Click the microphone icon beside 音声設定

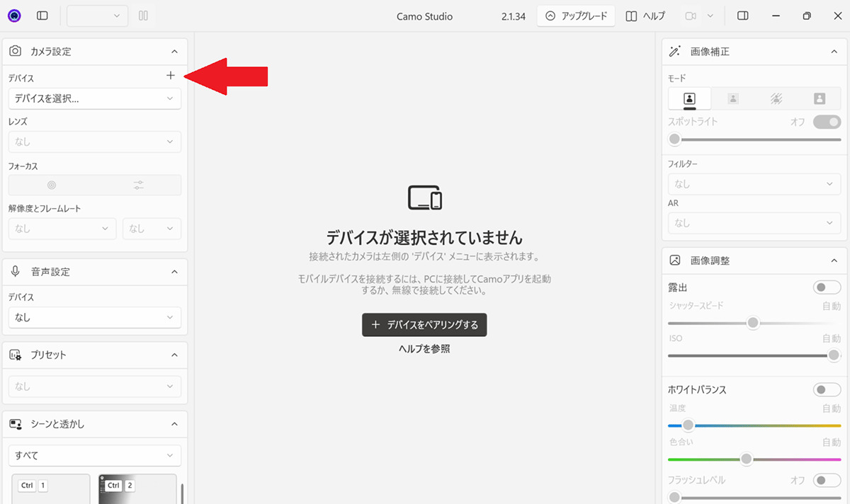pyautogui.click(x=15, y=271)
